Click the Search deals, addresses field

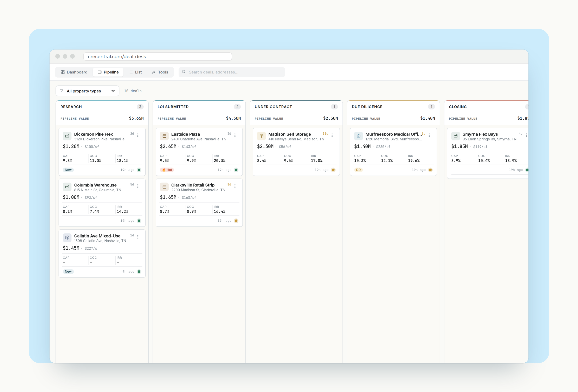tap(232, 72)
